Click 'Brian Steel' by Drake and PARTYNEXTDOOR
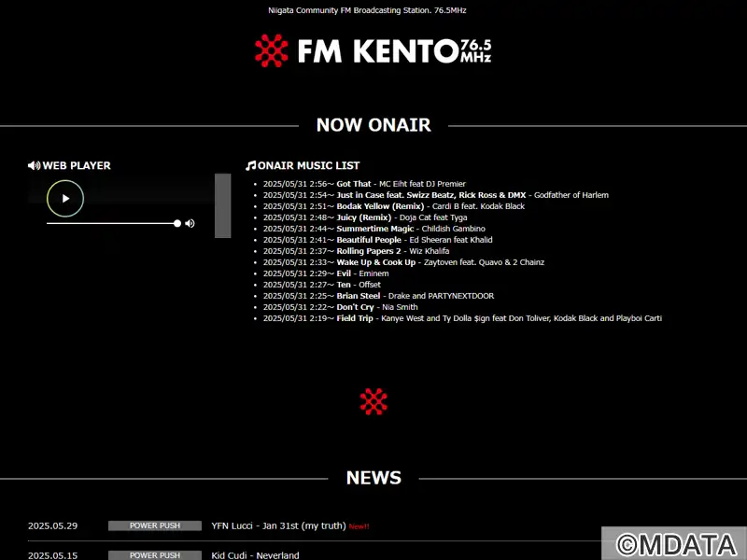Image resolution: width=747 pixels, height=560 pixels. tap(378, 296)
